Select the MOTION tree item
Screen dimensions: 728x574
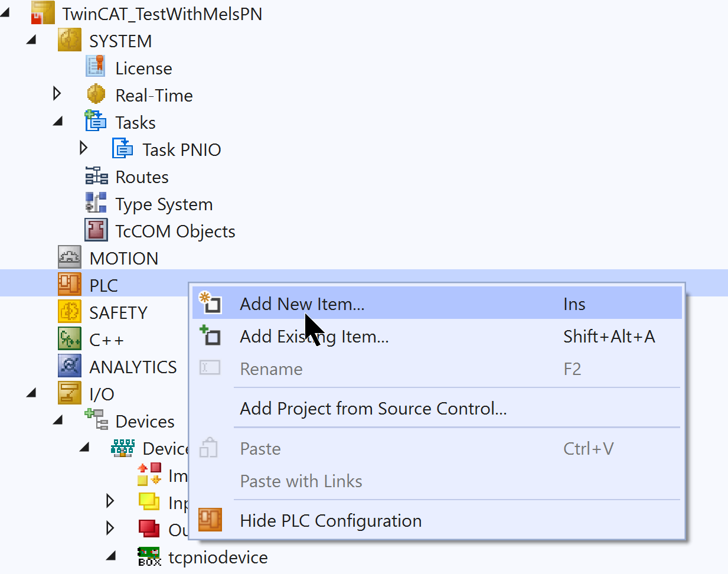[x=124, y=258]
